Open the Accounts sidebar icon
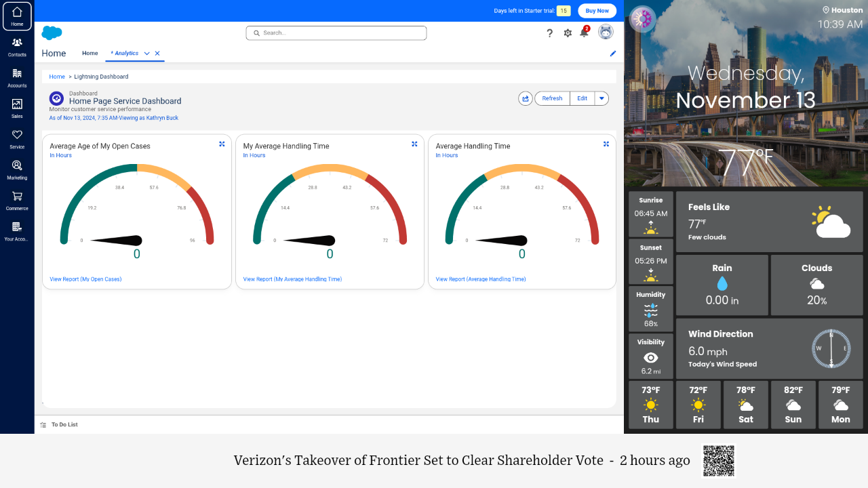Image resolution: width=868 pixels, height=488 pixels. [x=17, y=77]
